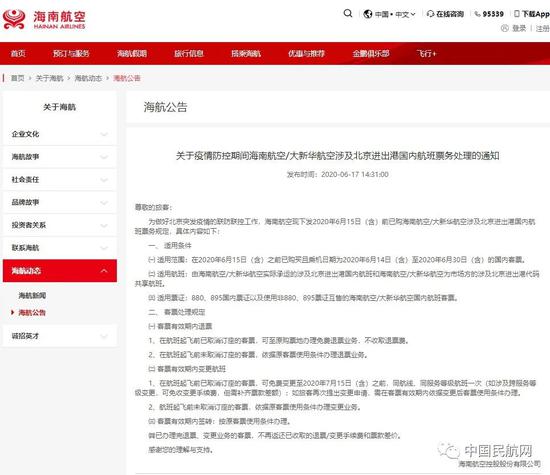This screenshot has height=475, width=550.
Task: Open the search magnifier icon
Action: click(x=348, y=14)
